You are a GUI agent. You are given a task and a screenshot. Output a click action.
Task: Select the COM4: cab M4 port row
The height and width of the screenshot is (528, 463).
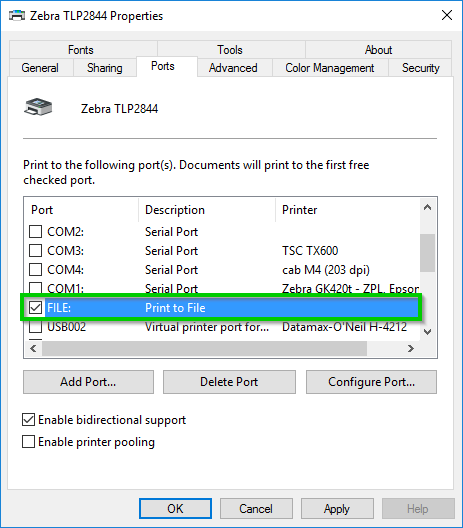(x=222, y=270)
